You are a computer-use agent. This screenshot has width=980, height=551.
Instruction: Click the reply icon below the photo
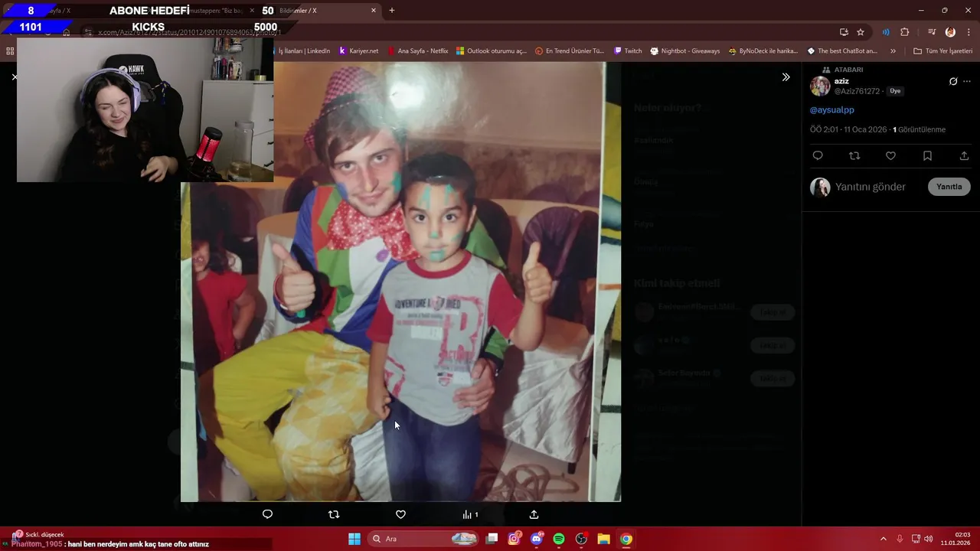coord(267,514)
